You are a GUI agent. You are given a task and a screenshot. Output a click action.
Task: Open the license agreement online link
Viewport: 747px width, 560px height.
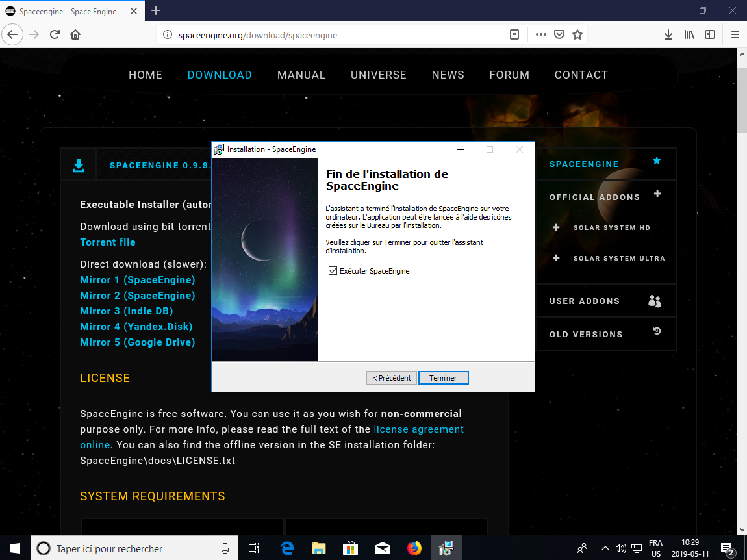pos(419,429)
